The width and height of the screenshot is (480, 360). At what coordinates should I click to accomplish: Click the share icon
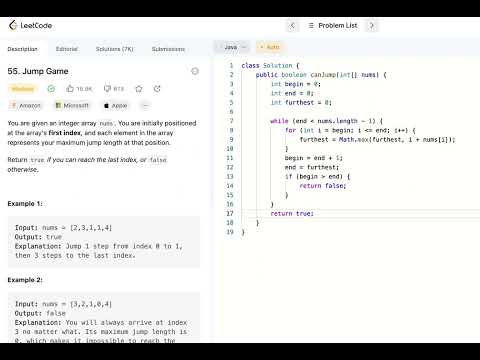[x=157, y=89]
